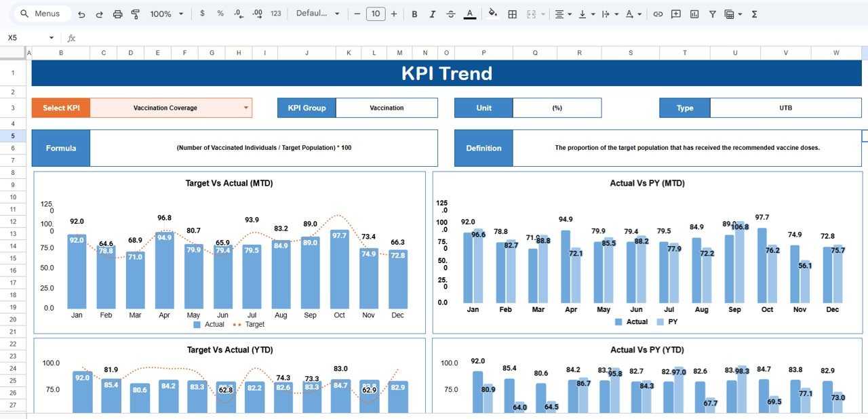The width and height of the screenshot is (868, 419).
Task: Open the Select KPI dropdown
Action: coord(245,107)
